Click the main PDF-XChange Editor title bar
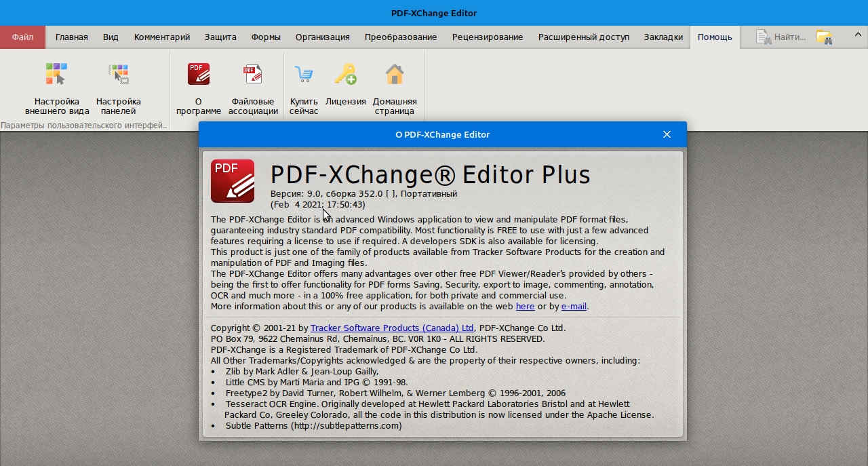This screenshot has width=868, height=466. tap(434, 13)
